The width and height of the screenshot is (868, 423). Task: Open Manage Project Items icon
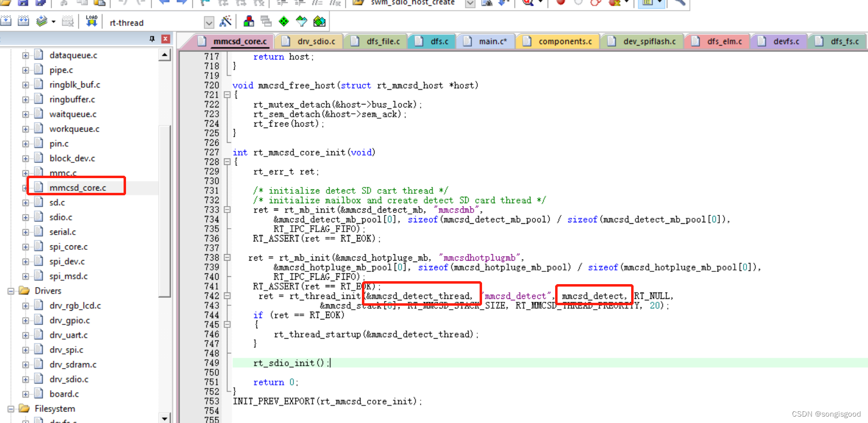coord(249,21)
